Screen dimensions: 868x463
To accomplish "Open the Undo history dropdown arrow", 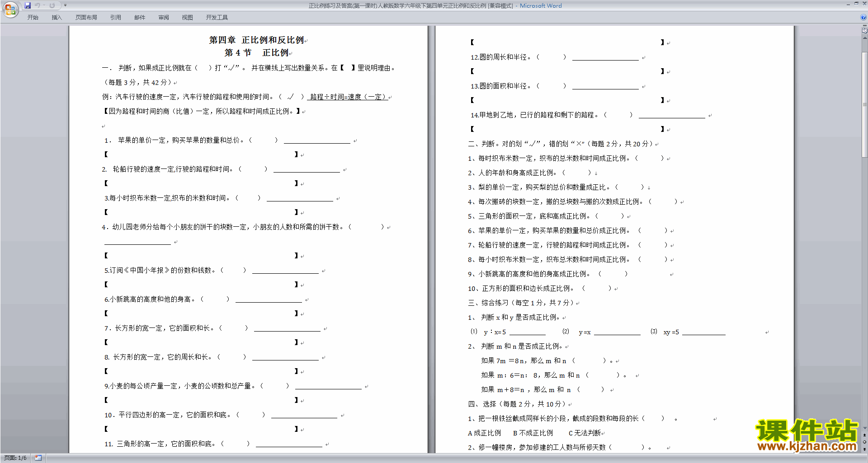I will pyautogui.click(x=44, y=5).
